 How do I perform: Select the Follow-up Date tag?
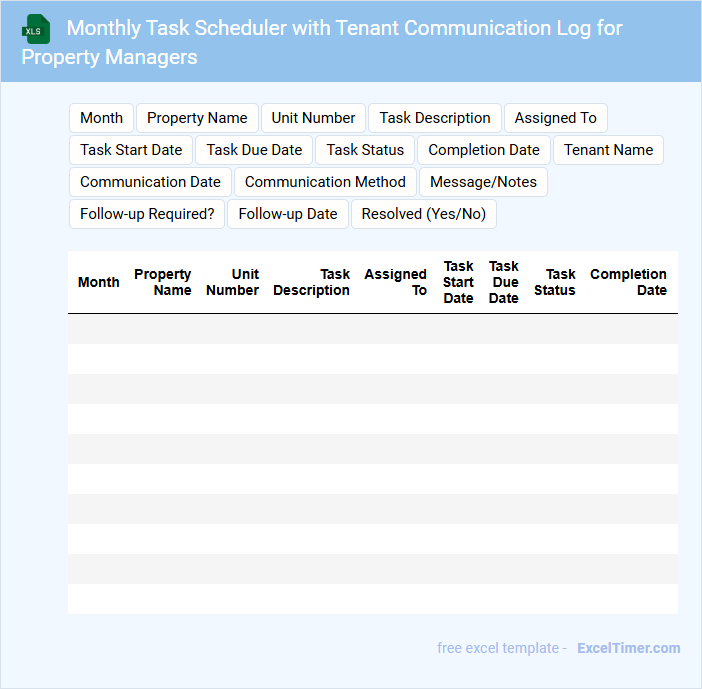(x=287, y=214)
